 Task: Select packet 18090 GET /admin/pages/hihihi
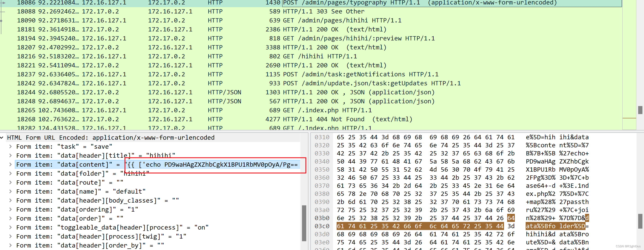[x=311, y=20]
